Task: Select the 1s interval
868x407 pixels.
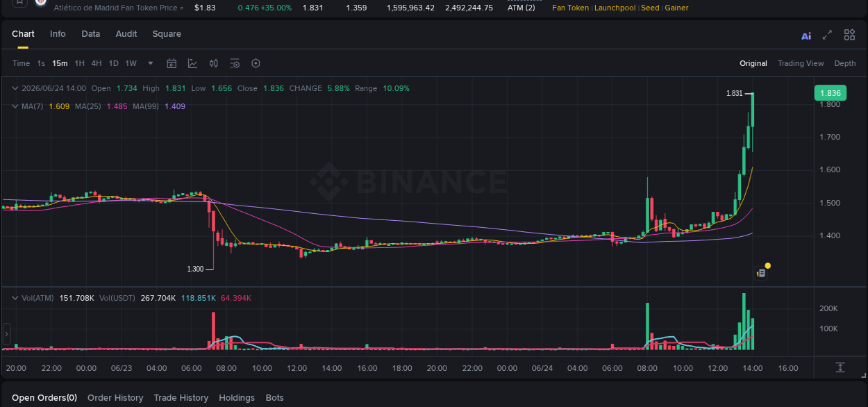Action: coord(41,63)
